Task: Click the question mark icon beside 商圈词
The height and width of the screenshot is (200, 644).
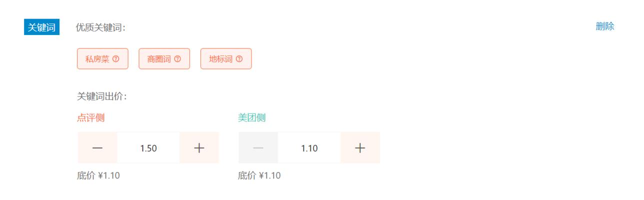Action: (x=177, y=59)
